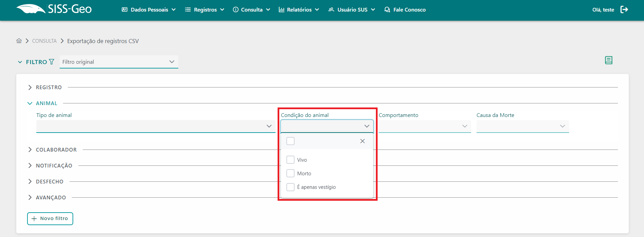Image resolution: width=644 pixels, height=237 pixels.
Task: Open the Filtro original dropdown
Action: [x=119, y=62]
